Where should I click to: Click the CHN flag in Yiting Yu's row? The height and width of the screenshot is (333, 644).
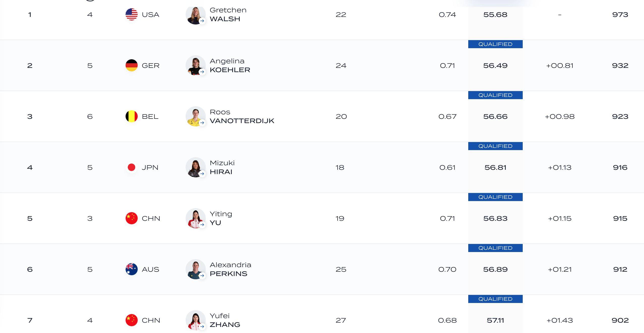click(x=131, y=218)
